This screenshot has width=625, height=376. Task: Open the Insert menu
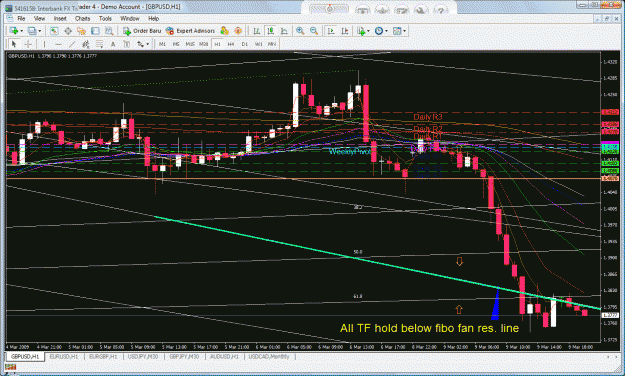60,18
